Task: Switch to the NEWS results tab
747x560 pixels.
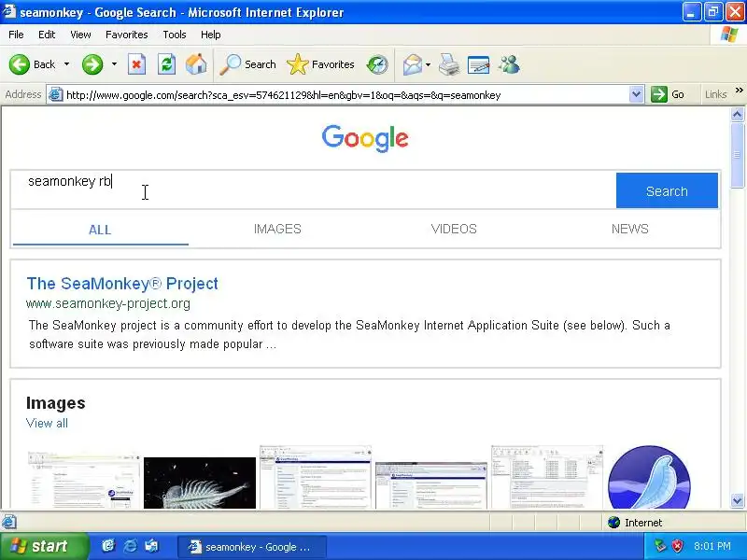Action: click(x=629, y=229)
